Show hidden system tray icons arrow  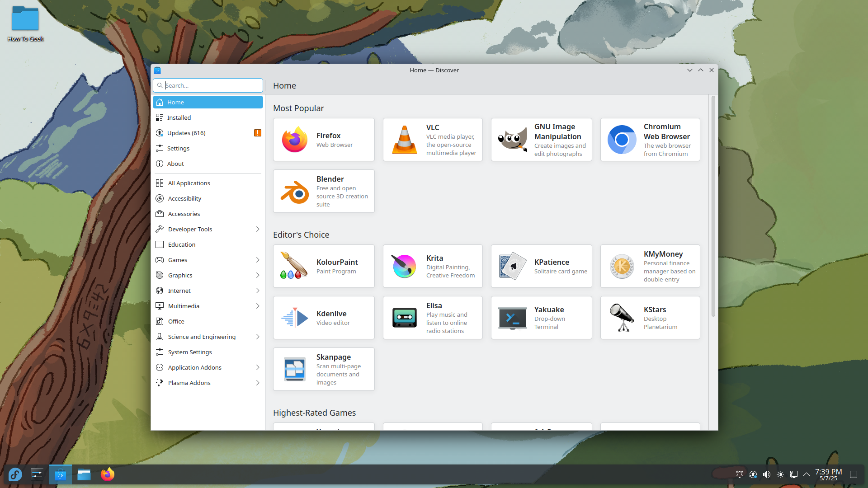pos(807,474)
